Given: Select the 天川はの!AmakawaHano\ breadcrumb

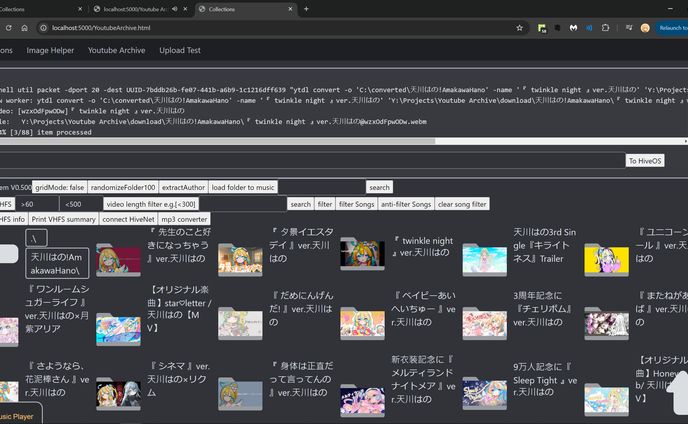Looking at the screenshot, I should [x=57, y=263].
